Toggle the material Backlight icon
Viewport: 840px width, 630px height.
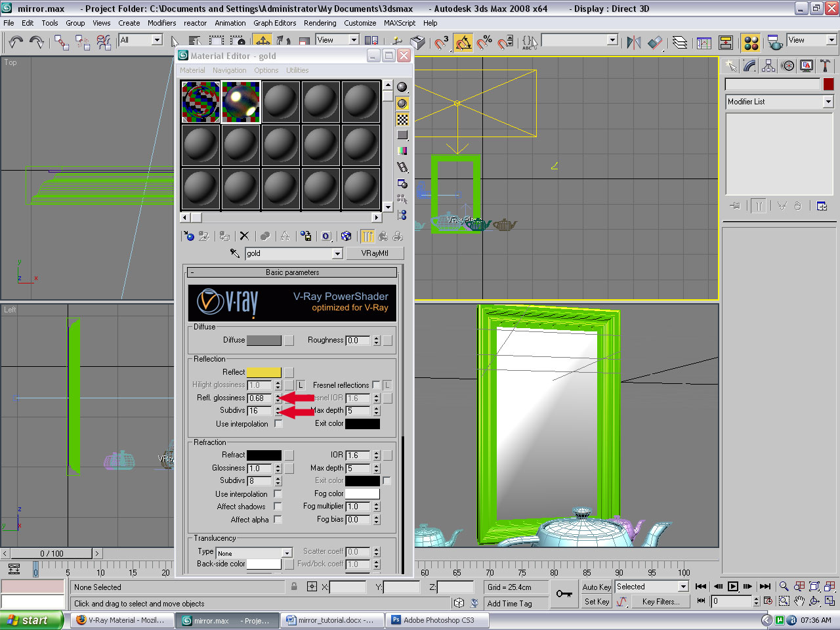point(402,103)
